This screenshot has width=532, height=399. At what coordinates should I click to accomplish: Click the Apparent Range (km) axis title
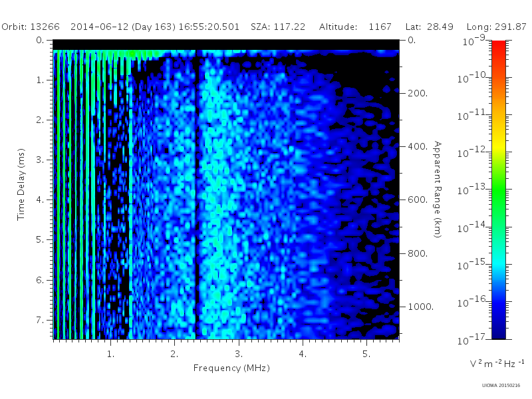[438, 190]
